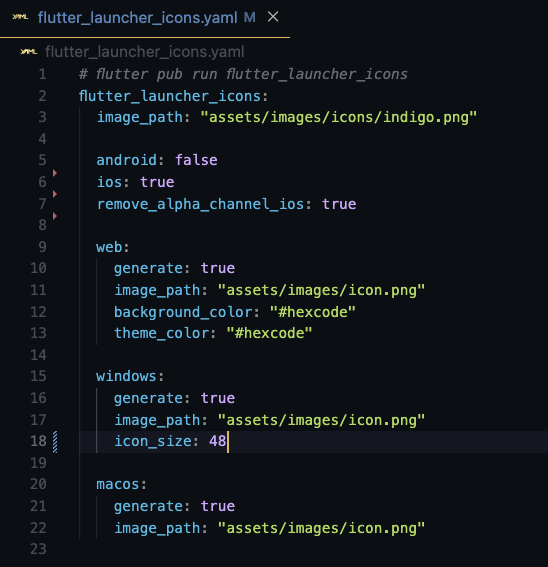
Task: Click the red gutter arrow near line 8
Action: pos(55,216)
